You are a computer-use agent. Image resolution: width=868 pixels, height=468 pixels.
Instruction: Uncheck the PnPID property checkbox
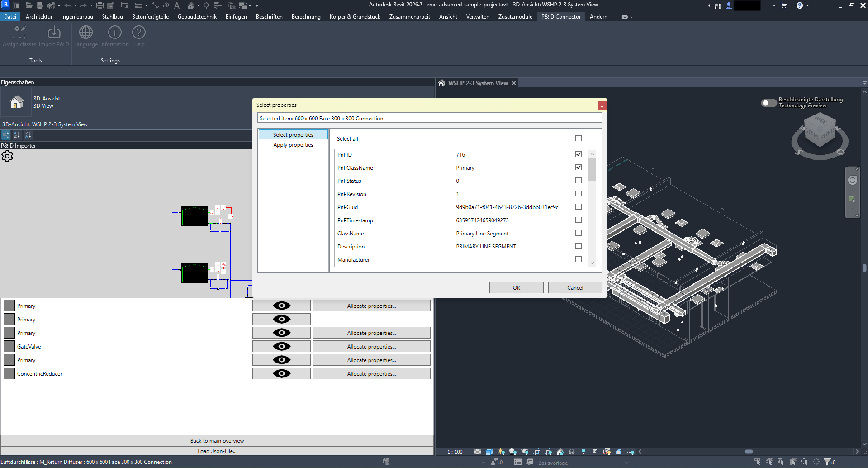click(578, 154)
